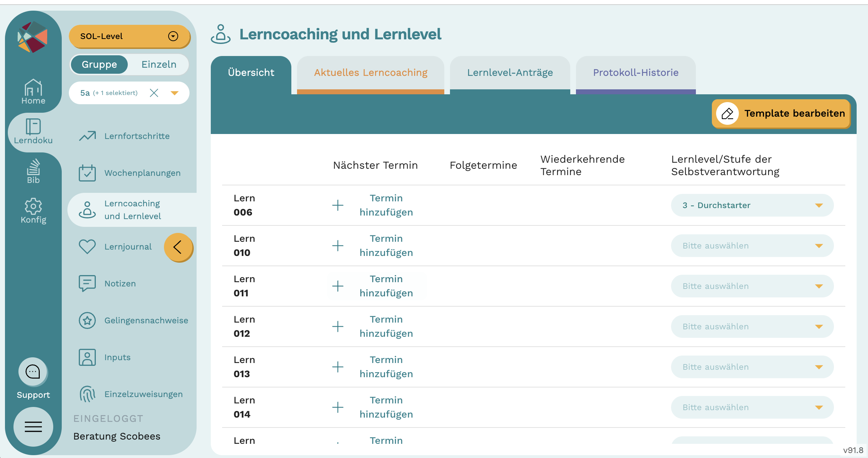Click Termin hinzufügen for Lern 013

coord(386,367)
